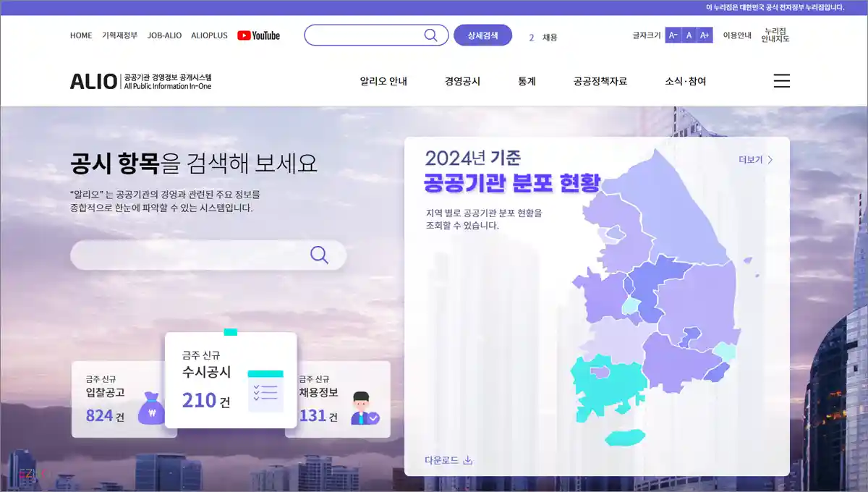
Task: Click the magnifier icon in the hero search
Action: 319,255
